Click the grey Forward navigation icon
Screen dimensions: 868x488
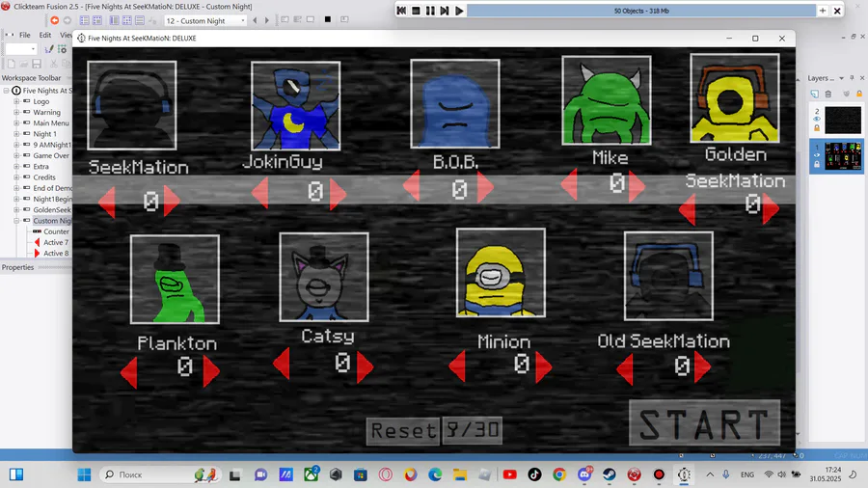(x=67, y=20)
